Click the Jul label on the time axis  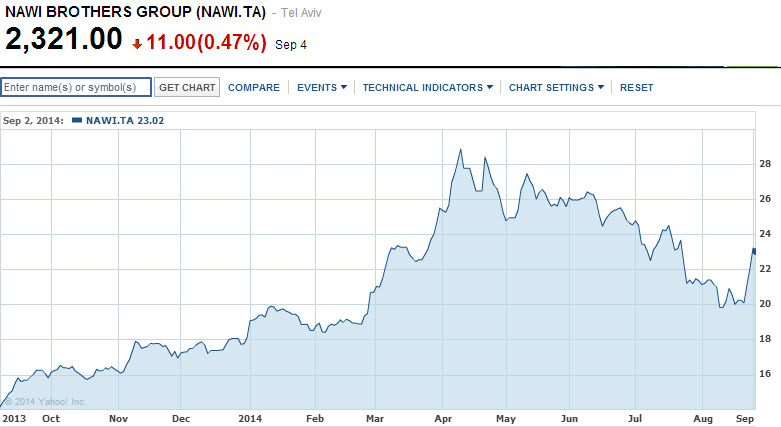pos(635,419)
